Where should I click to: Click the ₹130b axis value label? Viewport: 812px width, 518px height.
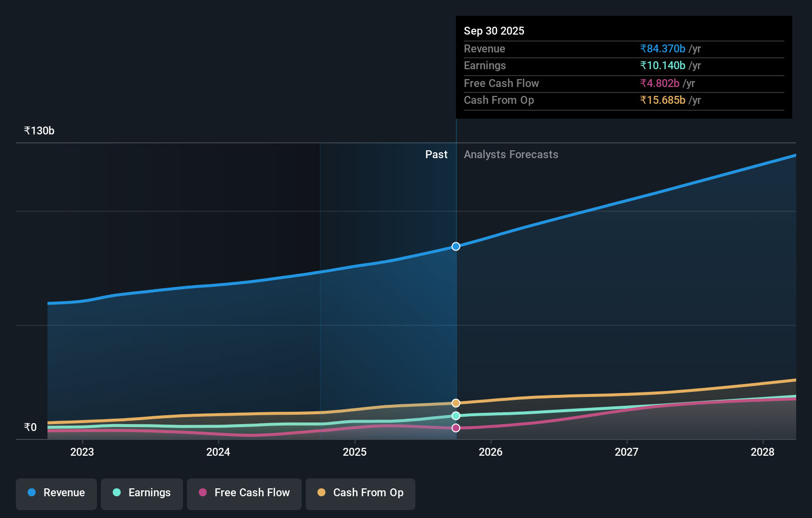click(39, 130)
